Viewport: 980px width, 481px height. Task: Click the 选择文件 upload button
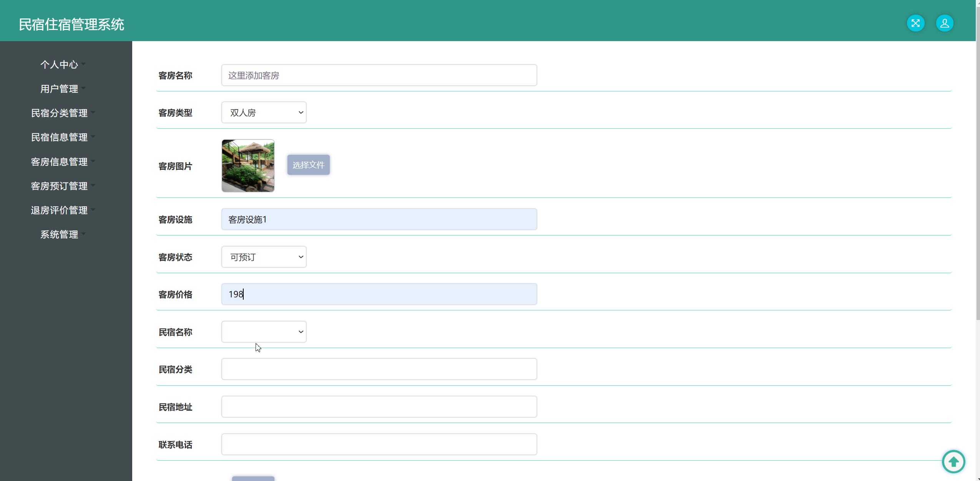pyautogui.click(x=308, y=165)
